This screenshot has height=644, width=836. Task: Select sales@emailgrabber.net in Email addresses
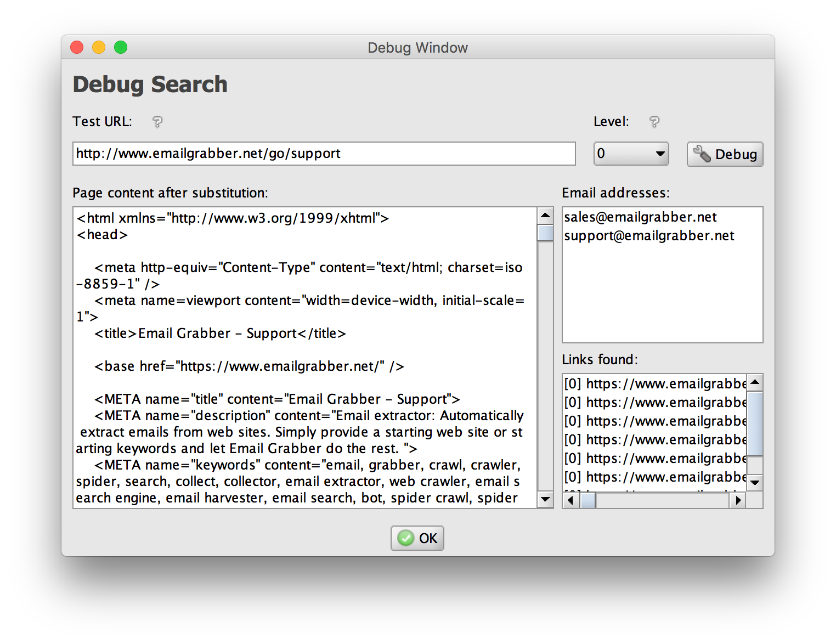point(640,217)
